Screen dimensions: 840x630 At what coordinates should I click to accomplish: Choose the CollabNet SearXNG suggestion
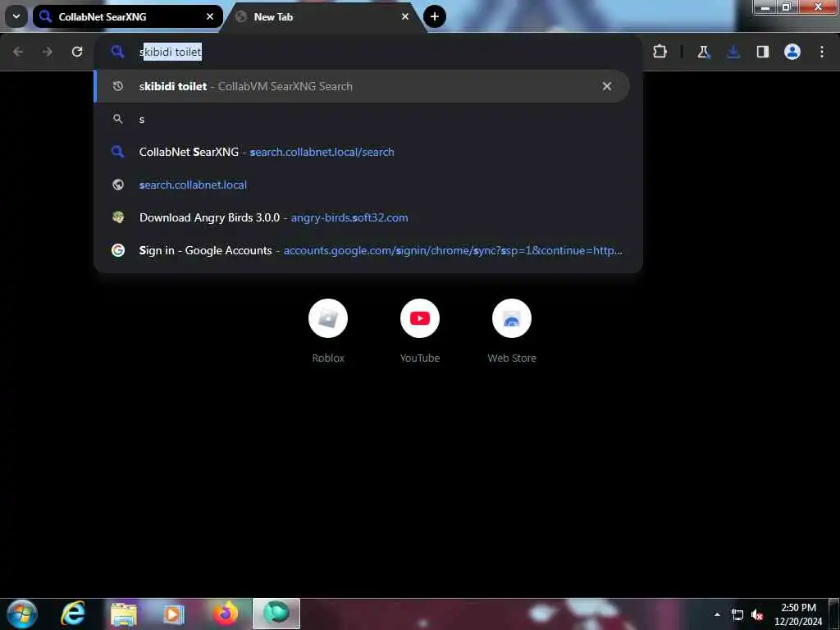click(368, 152)
